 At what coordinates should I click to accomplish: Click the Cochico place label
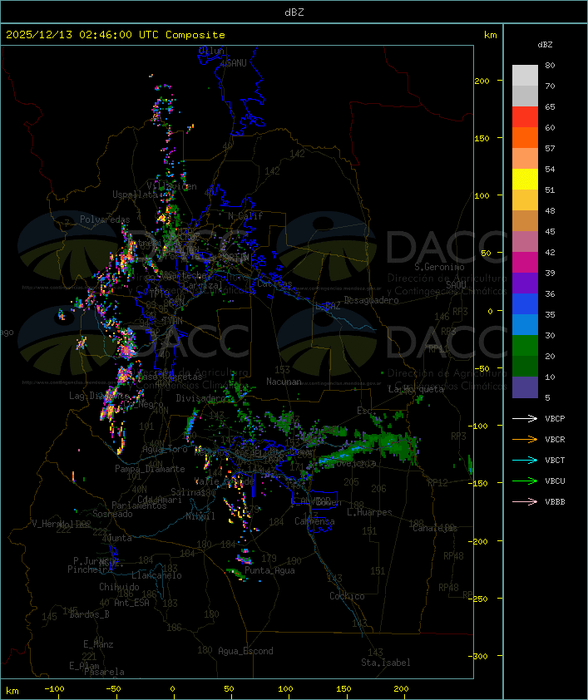[347, 596]
